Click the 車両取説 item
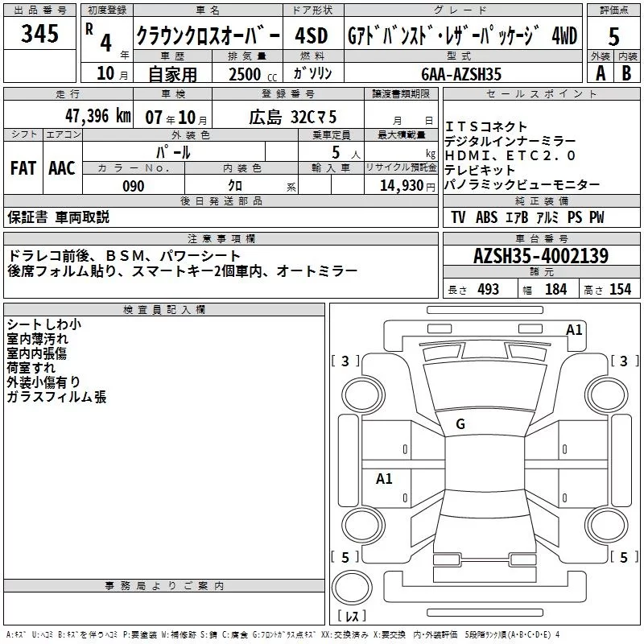 [x=82, y=217]
